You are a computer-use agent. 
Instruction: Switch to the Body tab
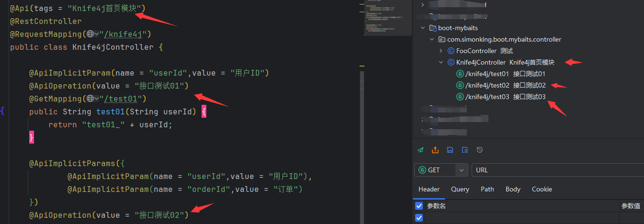tap(513, 189)
